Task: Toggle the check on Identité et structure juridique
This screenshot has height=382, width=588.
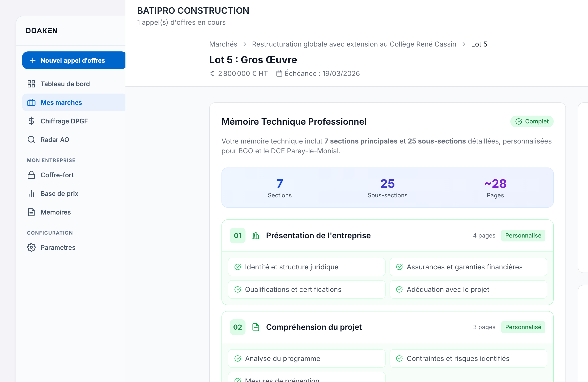Action: [x=238, y=267]
